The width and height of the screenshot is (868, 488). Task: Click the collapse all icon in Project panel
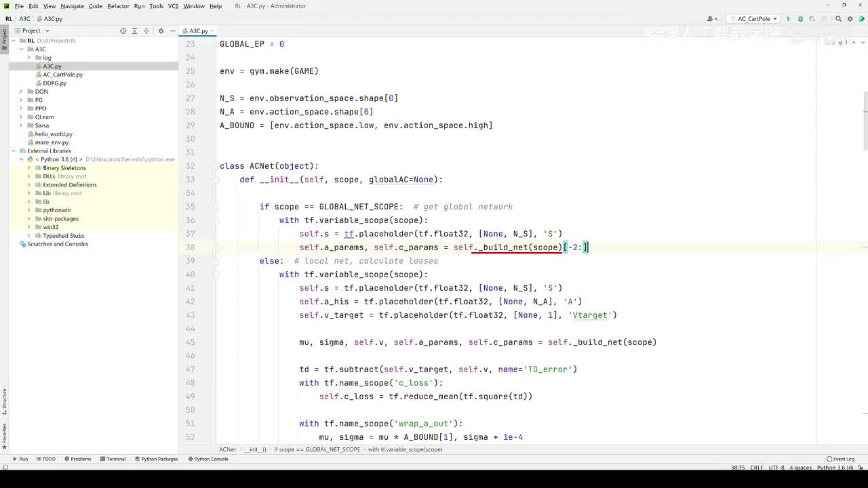(146, 30)
